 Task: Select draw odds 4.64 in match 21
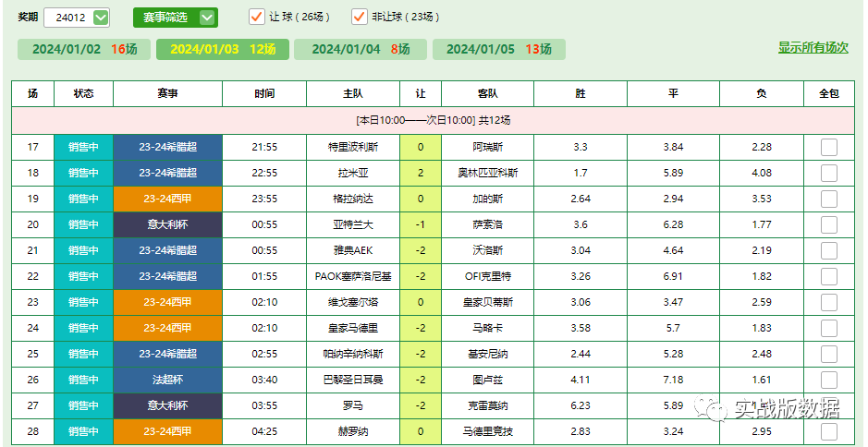(673, 250)
